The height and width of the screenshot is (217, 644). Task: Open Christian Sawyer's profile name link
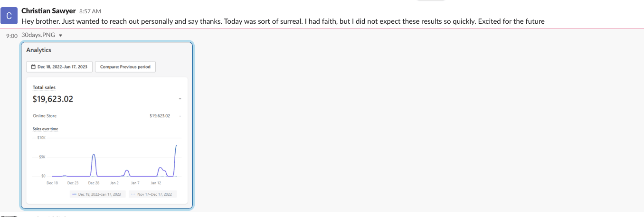48,11
